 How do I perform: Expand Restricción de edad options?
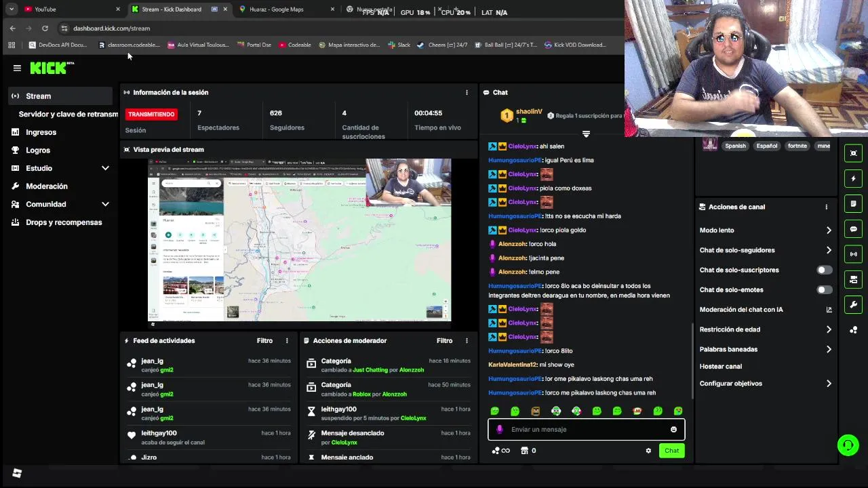tap(829, 329)
